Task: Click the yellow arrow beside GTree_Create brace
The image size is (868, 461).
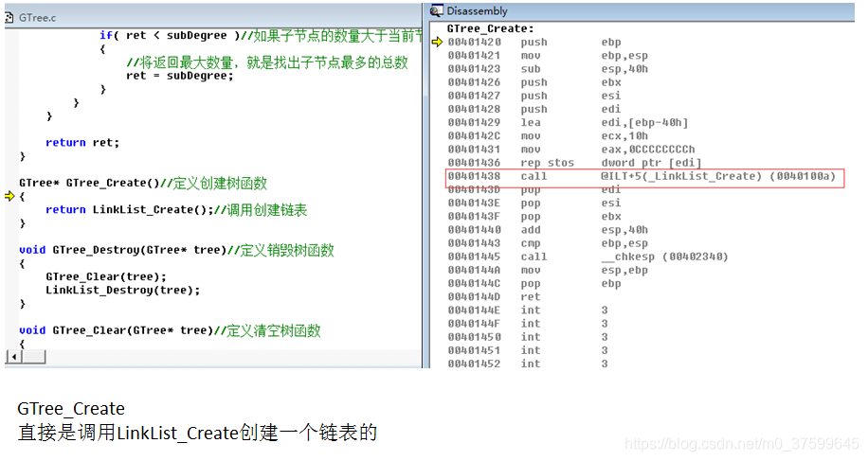Action: pos(9,196)
